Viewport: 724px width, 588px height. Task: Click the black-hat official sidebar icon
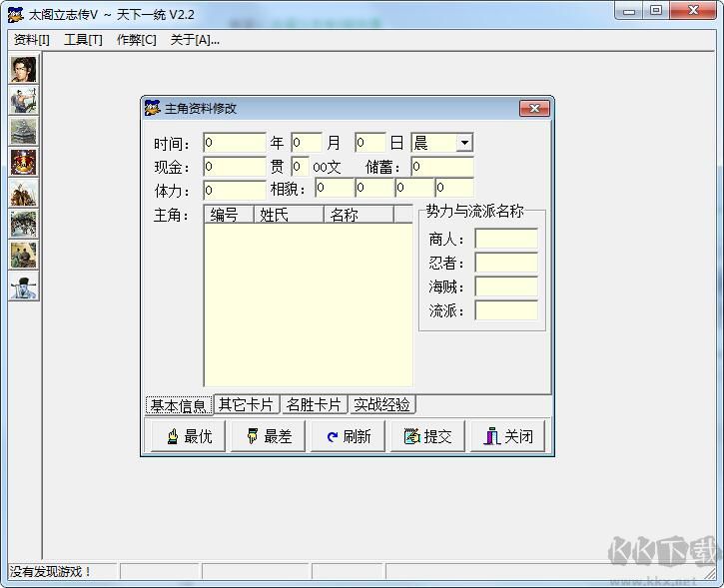[24, 286]
